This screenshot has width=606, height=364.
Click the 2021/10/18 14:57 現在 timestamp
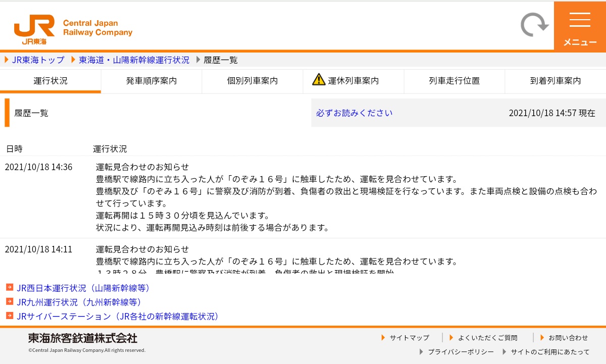552,113
